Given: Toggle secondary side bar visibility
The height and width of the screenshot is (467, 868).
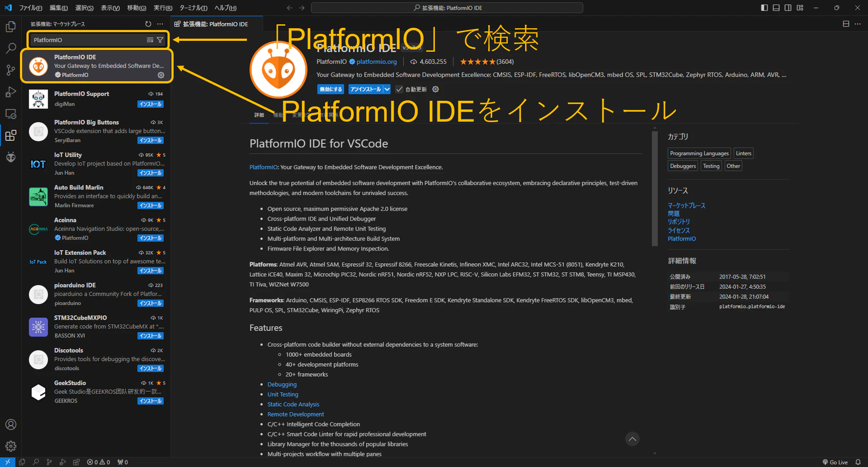Looking at the screenshot, I should pos(788,8).
